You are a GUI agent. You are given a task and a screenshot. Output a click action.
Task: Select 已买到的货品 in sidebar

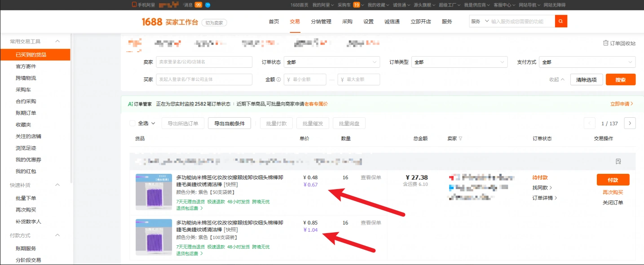(x=35, y=55)
